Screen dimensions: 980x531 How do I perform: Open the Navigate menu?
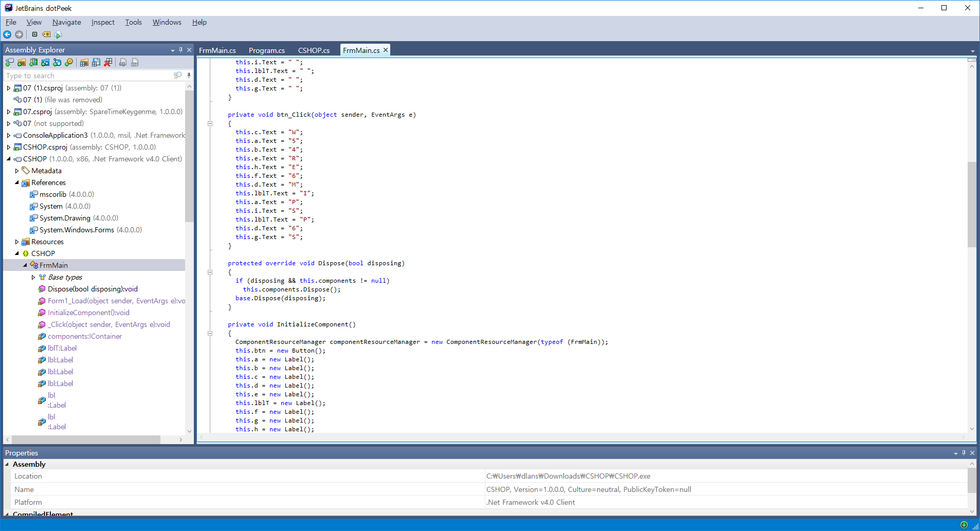pos(67,22)
